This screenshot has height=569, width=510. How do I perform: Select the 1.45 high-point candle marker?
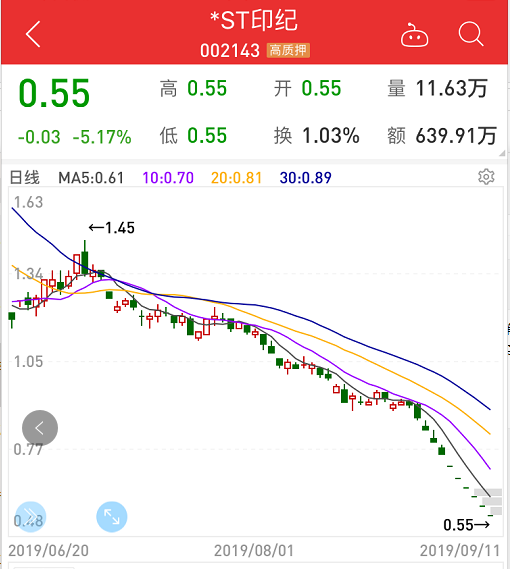[x=112, y=228]
